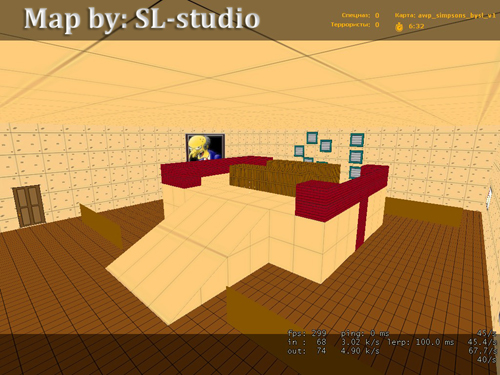
Task: Click the Mr. Burns portrait on the wall
Action: pyautogui.click(x=205, y=147)
